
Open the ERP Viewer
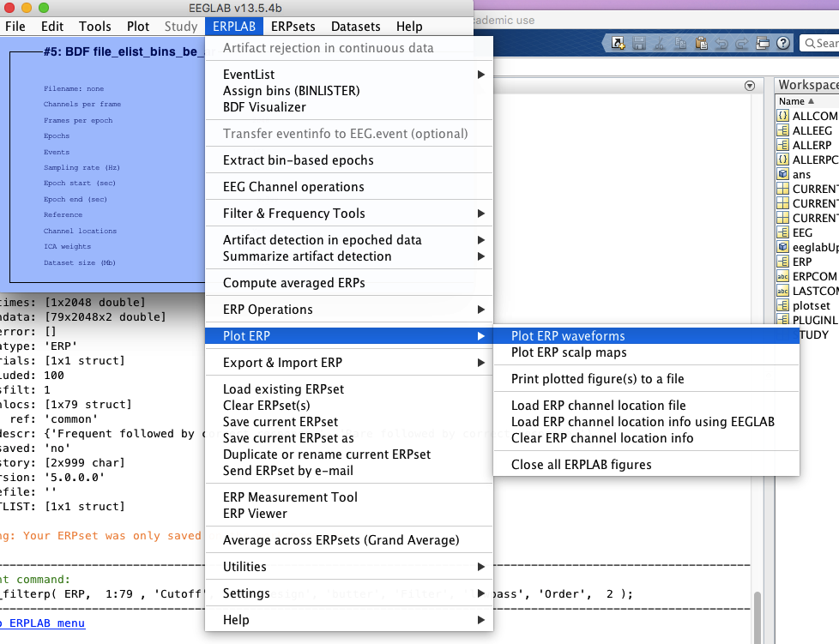[349, 514]
